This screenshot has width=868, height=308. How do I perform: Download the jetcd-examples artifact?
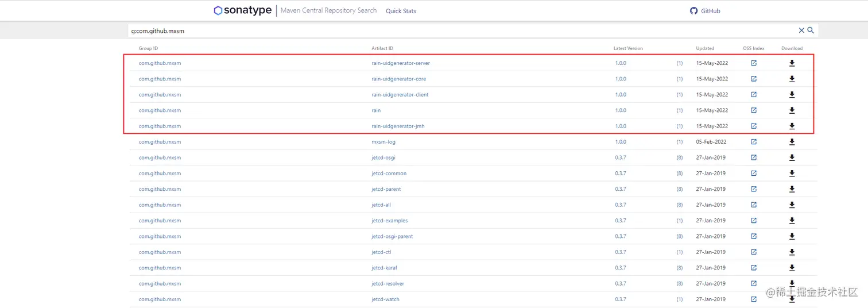[792, 221]
